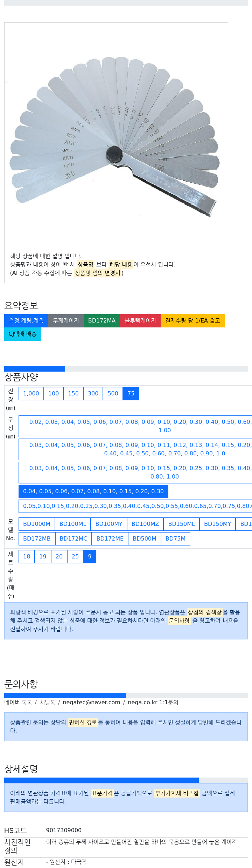Open model BD75M
252x868 pixels.
(x=175, y=538)
